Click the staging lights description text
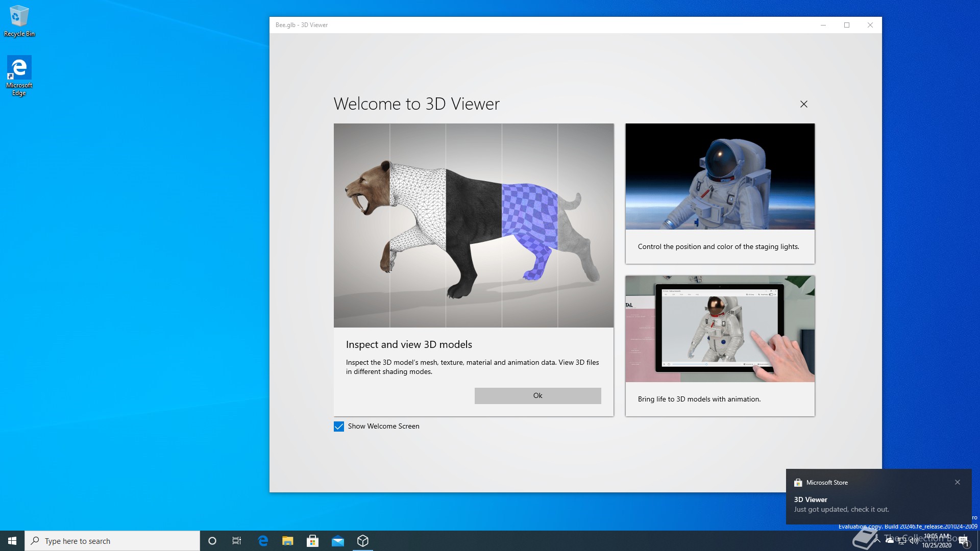The width and height of the screenshot is (980, 551). click(719, 246)
